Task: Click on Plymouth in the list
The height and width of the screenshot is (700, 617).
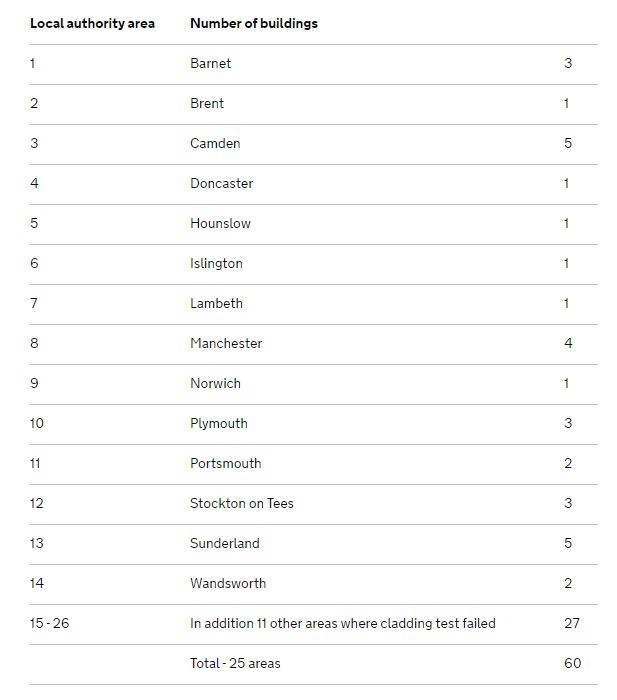Action: (218, 423)
